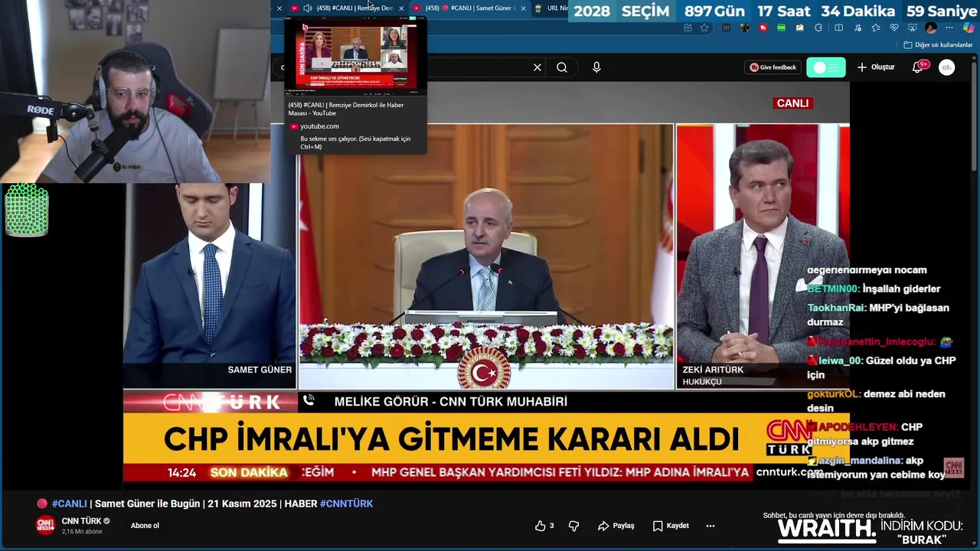Switch to the Samet Güner #CANLI tab
This screenshot has height=551, width=980.
pyautogui.click(x=470, y=8)
